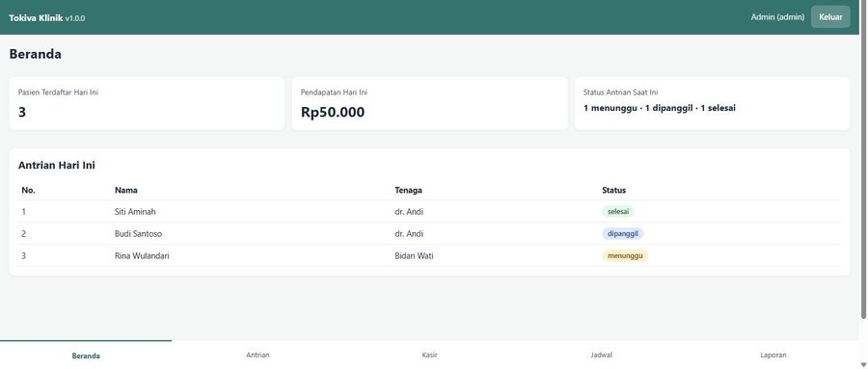Click the selesai status badge
The width and height of the screenshot is (868, 369).
coord(618,211)
